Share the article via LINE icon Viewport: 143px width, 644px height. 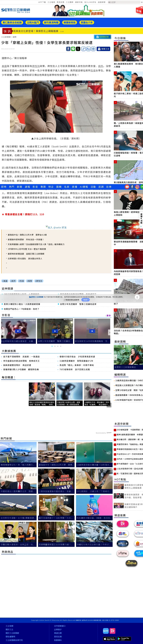click(73, 49)
